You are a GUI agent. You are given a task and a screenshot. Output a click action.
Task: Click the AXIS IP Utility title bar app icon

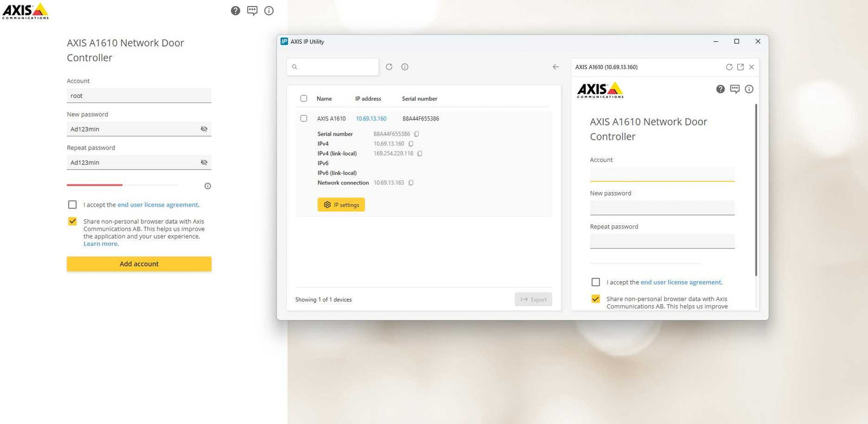click(284, 42)
